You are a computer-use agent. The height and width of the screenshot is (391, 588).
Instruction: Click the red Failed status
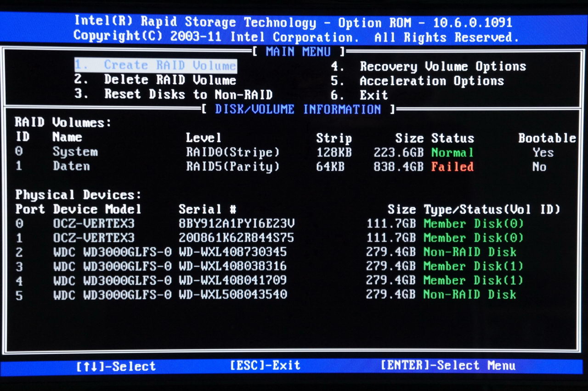pos(452,167)
